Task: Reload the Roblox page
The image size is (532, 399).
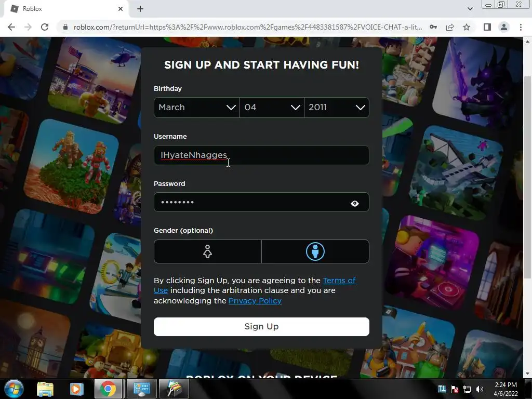Action: point(45,27)
